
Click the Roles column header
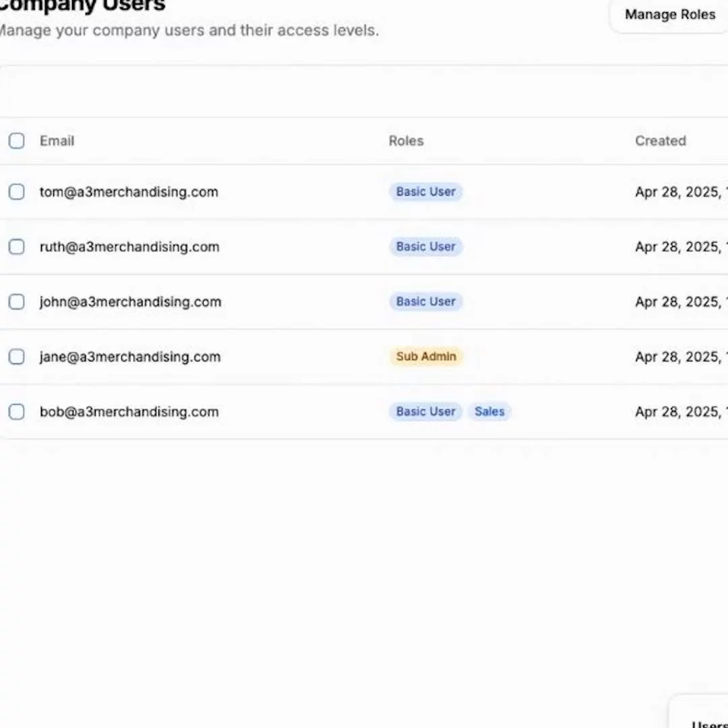tap(406, 141)
